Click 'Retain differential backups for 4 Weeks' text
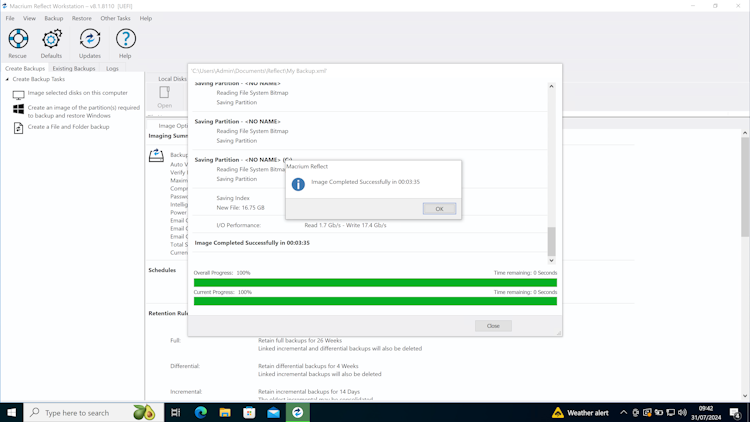Image resolution: width=750 pixels, height=422 pixels. click(x=308, y=366)
